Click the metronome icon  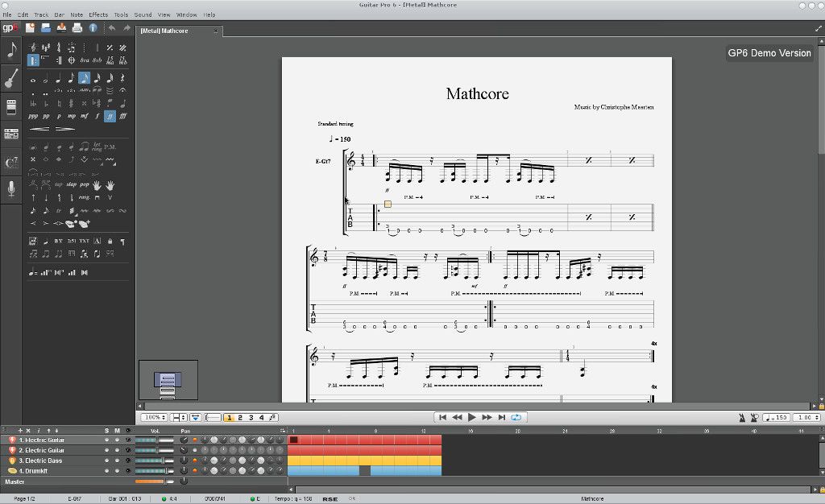coord(741,417)
